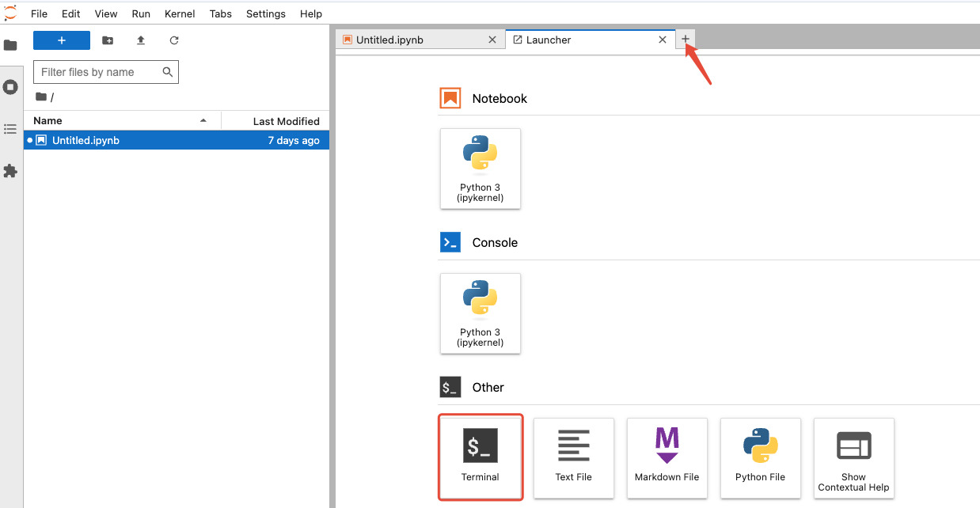Screen dimensions: 980x508
Task: Open the Terminal launcher card
Action: 481,458
